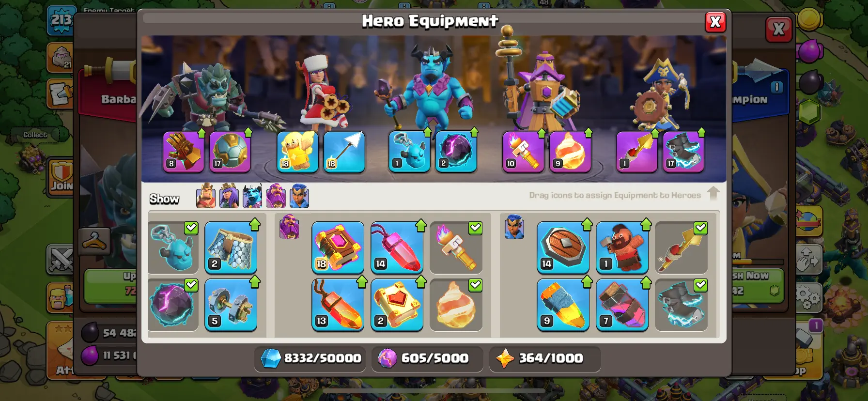Viewport: 868px width, 401px height.
Task: Click upgrade arrow on Metal Pants
Action: click(255, 224)
